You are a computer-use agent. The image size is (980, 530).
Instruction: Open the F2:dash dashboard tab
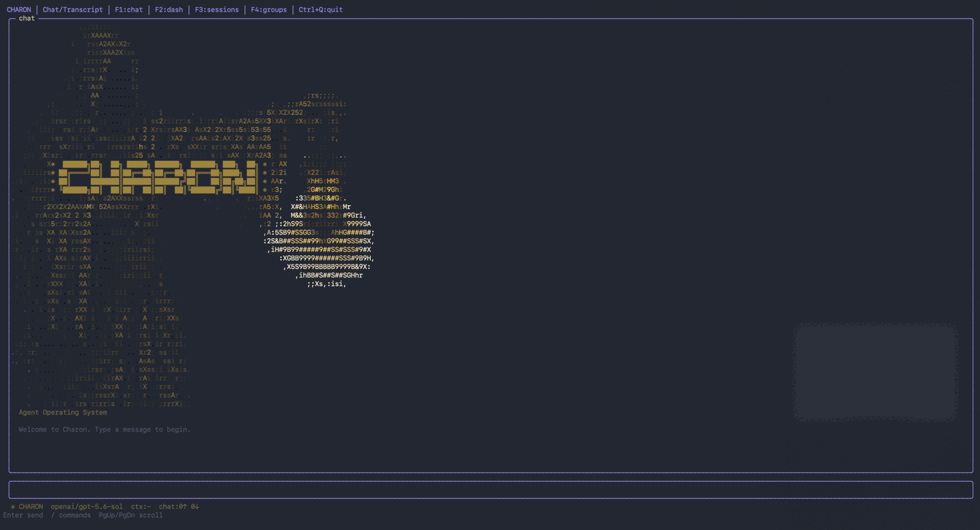pos(169,10)
